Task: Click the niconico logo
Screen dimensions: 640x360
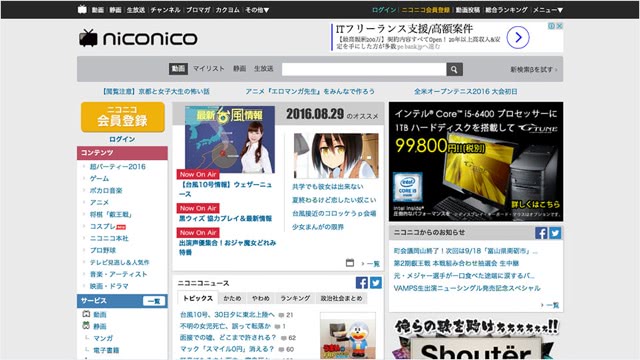Action: [138, 38]
